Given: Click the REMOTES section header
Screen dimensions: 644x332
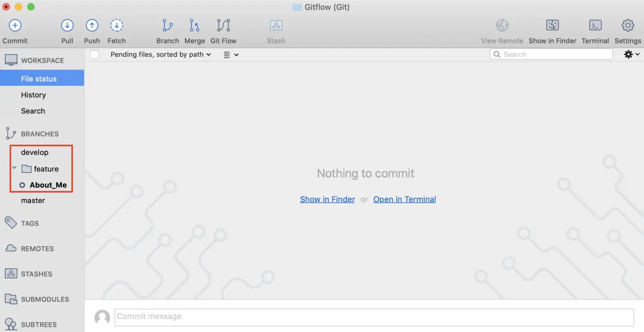Looking at the screenshot, I should click(37, 249).
